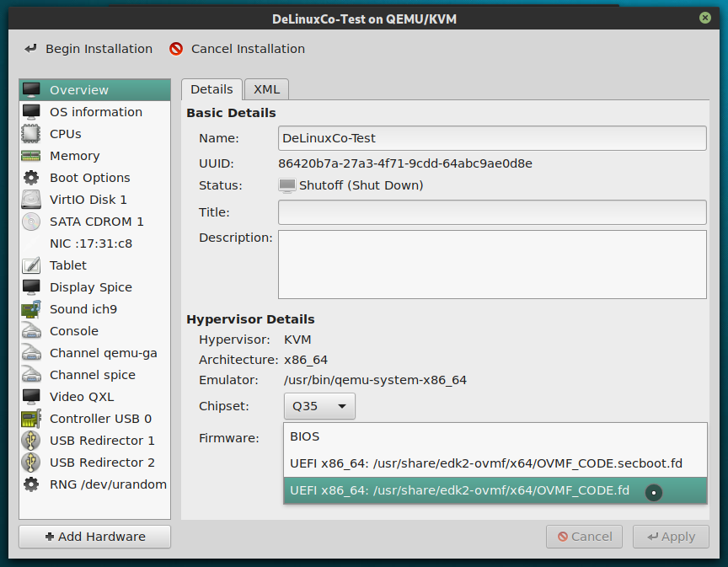This screenshot has height=567, width=728.
Task: Select the Tablet input device
Action: pos(67,265)
